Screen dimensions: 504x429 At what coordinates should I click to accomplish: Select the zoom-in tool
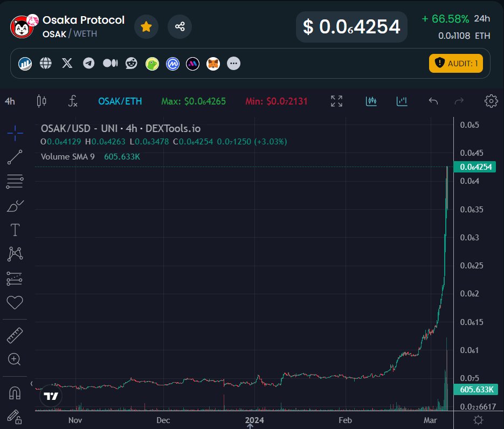coord(15,359)
